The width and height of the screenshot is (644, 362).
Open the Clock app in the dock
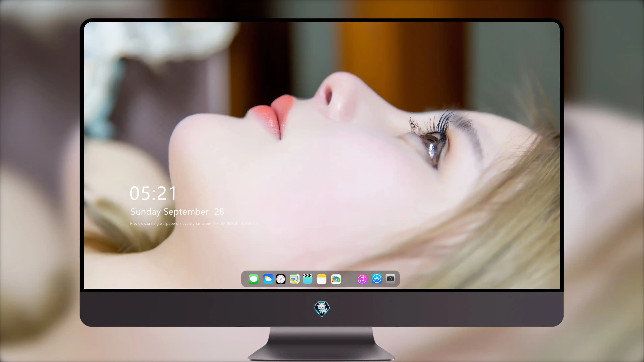pos(281,279)
